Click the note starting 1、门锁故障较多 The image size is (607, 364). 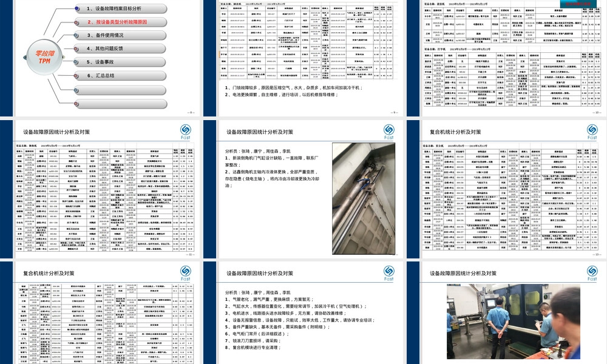294,88
